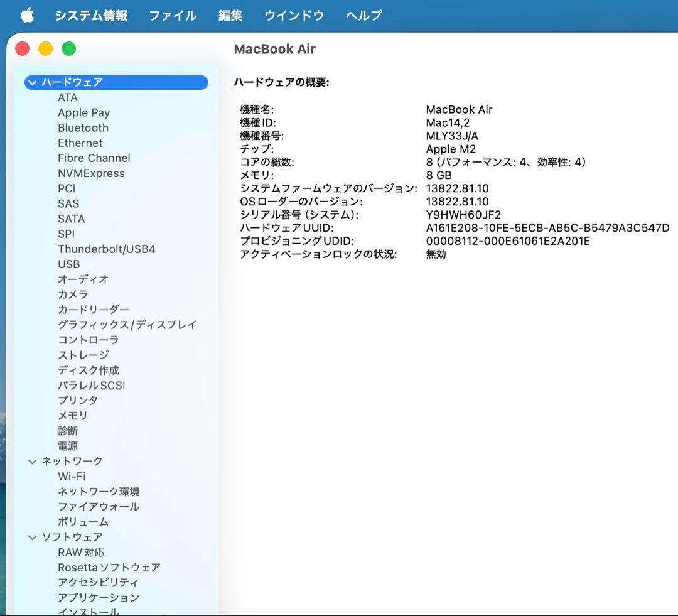The image size is (678, 616).
Task: Close the window with the red button
Action: pos(22,49)
